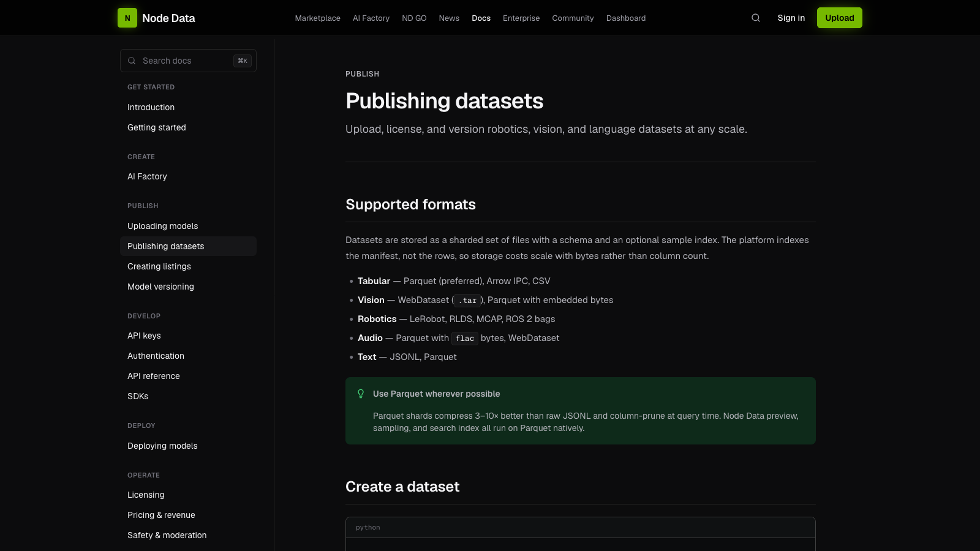Click the Audio list item label
This screenshot has height=551, width=980.
coord(370,338)
